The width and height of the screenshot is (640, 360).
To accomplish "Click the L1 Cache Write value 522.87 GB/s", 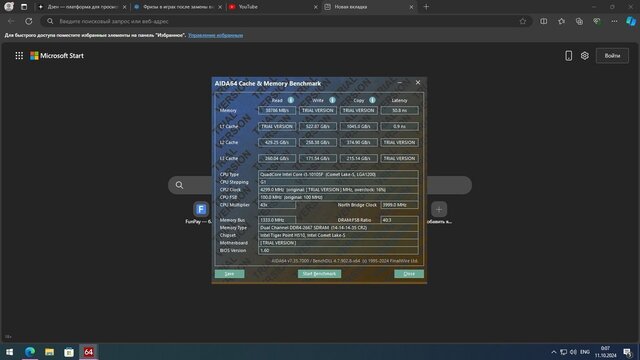I will (318, 127).
